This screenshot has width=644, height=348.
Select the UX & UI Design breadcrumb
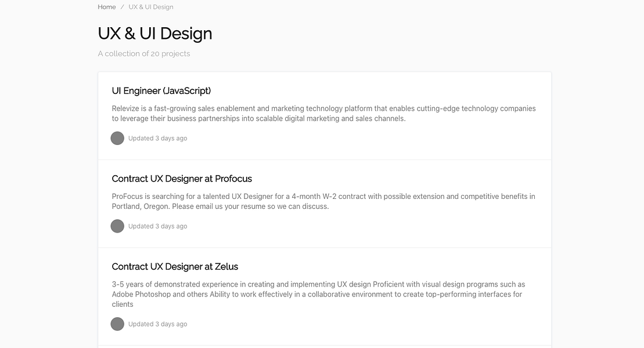[x=151, y=7]
